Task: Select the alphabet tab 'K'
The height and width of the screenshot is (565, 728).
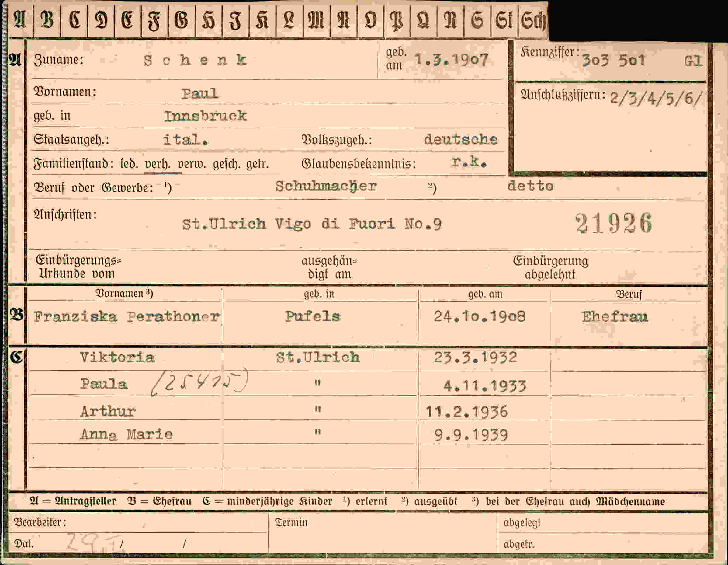Action: point(262,20)
